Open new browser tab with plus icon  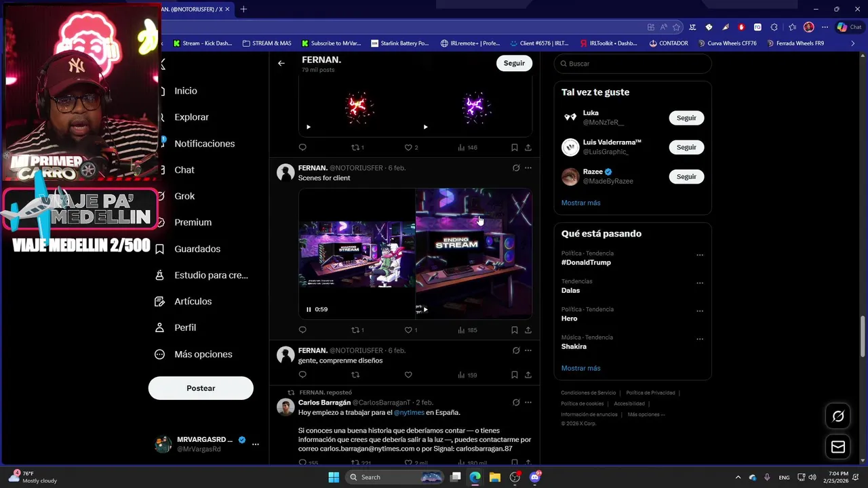pyautogui.click(x=243, y=9)
